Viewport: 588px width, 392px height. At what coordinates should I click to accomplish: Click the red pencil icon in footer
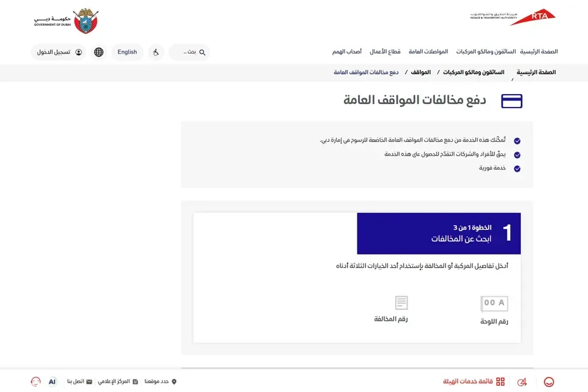522,382
